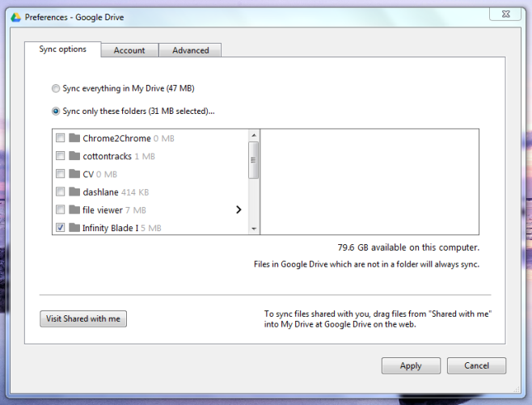Open the Account tab

click(129, 50)
